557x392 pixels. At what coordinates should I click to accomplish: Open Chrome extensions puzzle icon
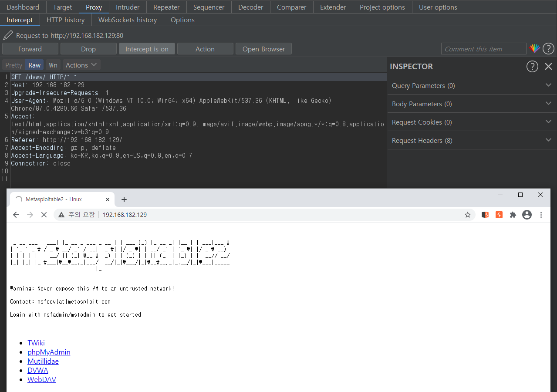coord(513,215)
